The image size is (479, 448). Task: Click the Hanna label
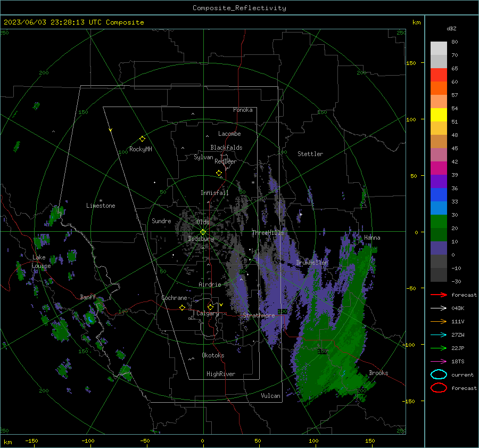(x=372, y=238)
